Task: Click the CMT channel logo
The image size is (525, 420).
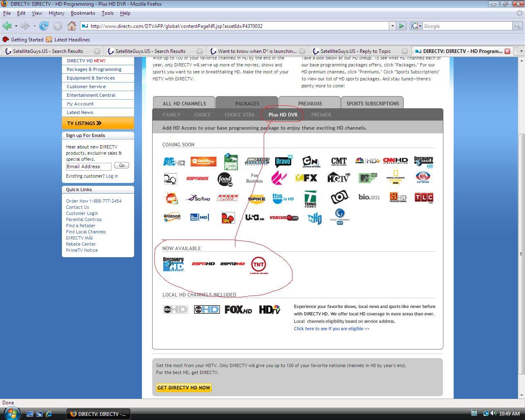Action: (x=339, y=161)
